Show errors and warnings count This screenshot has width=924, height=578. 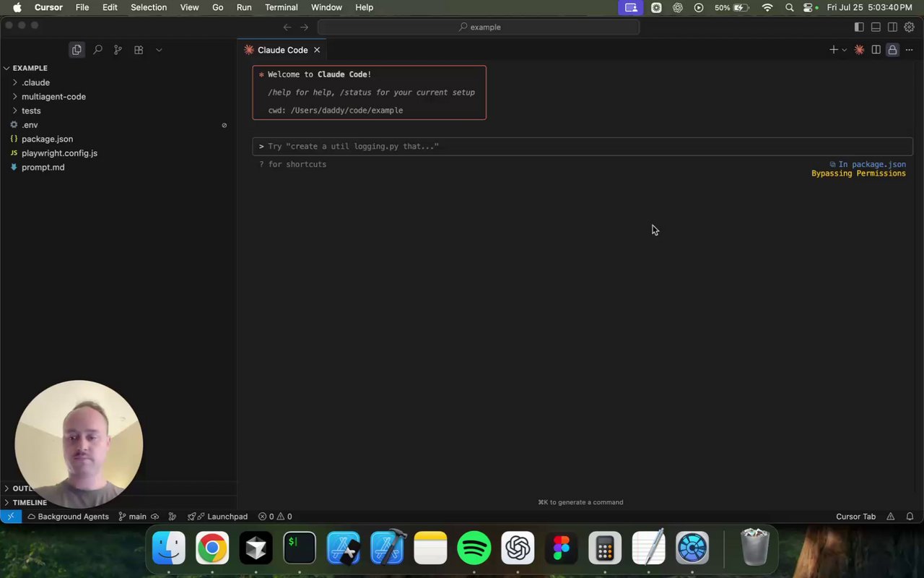coord(275,517)
